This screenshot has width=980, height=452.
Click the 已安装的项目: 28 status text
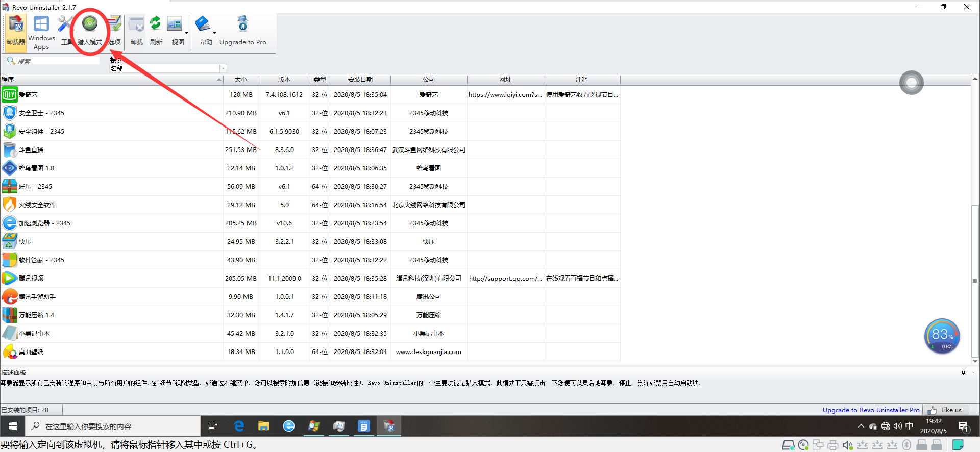point(24,410)
